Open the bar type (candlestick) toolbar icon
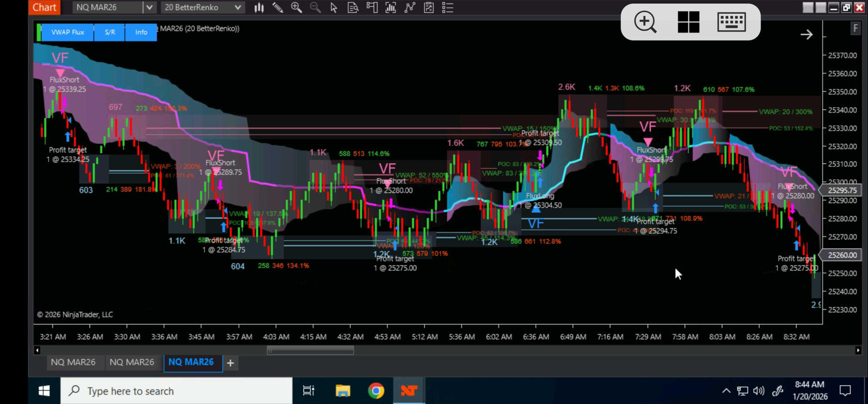This screenshot has width=868, height=404. click(259, 7)
